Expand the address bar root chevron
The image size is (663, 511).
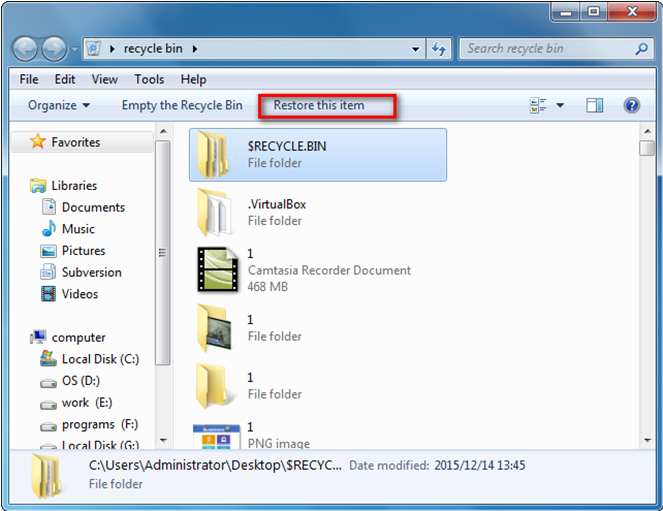pyautogui.click(x=112, y=49)
